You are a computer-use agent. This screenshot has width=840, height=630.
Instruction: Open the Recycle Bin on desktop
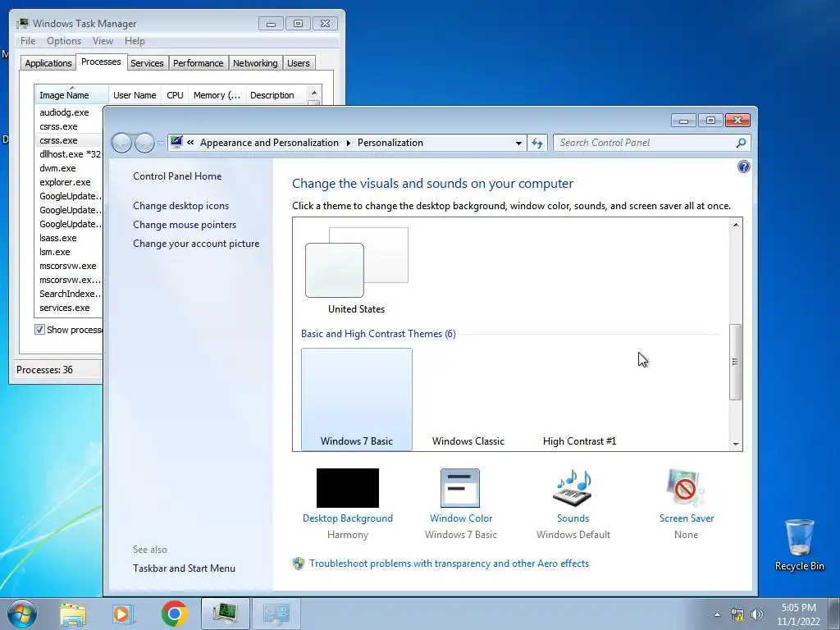(799, 545)
